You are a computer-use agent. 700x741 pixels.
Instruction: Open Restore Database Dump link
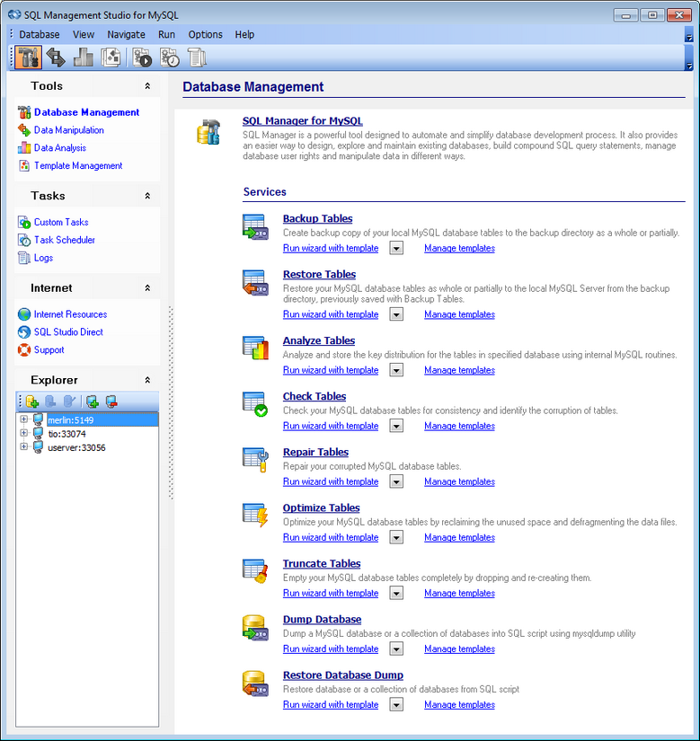[x=343, y=675]
